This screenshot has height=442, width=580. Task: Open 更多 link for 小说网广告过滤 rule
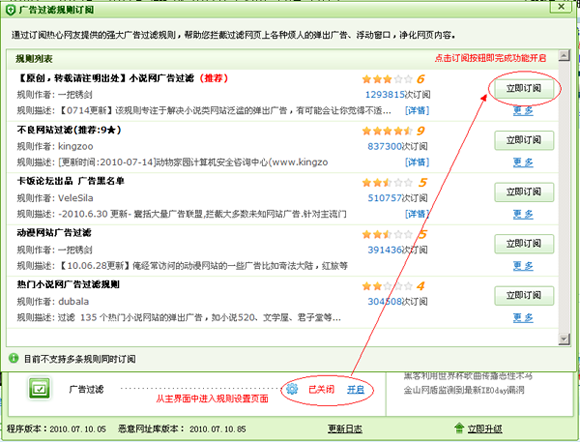tap(523, 111)
